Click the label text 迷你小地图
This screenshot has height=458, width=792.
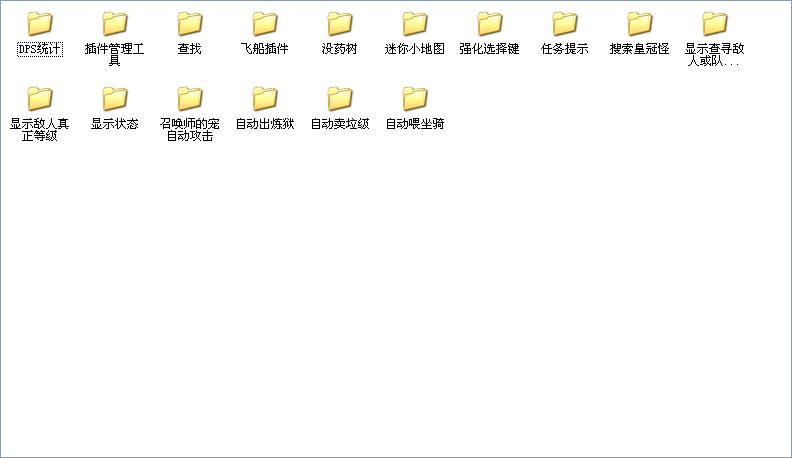(415, 49)
